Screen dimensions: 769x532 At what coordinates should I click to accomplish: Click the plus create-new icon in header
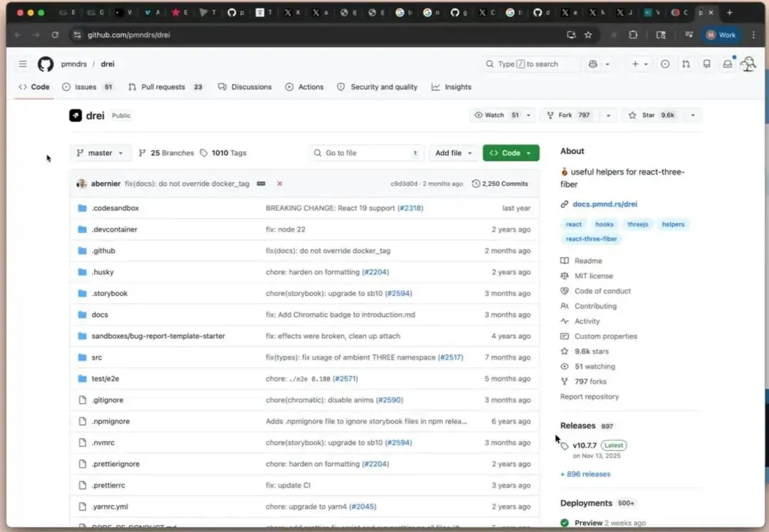point(635,64)
